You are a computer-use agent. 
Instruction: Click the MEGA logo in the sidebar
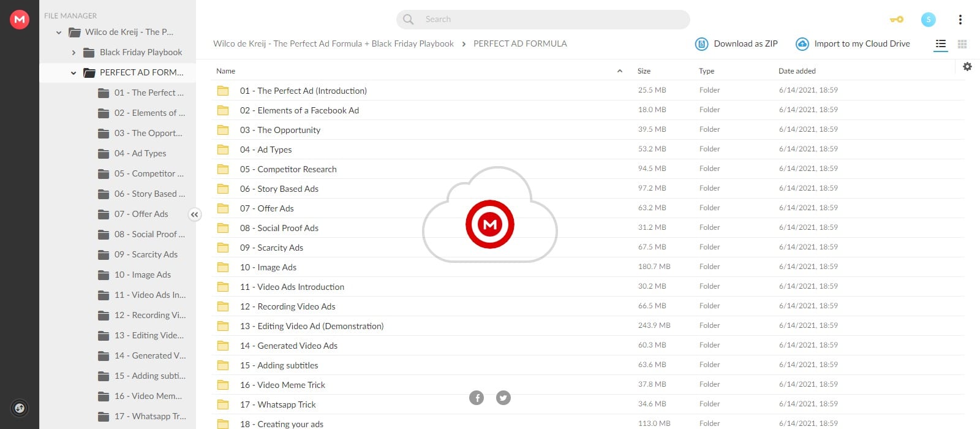point(20,20)
